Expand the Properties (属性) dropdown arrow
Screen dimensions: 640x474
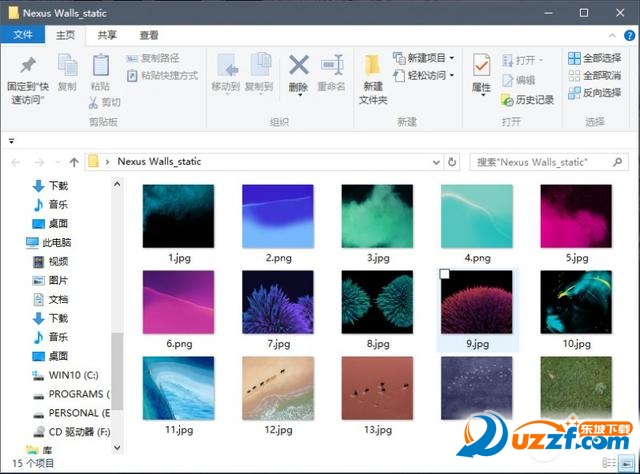tap(483, 95)
